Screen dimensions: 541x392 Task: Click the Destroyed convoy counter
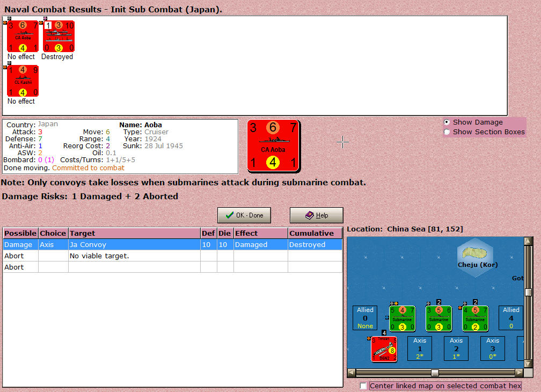pos(58,37)
